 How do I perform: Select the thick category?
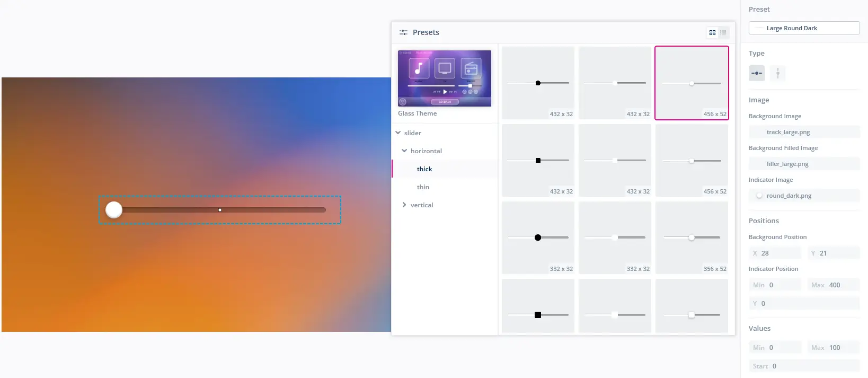pos(424,169)
